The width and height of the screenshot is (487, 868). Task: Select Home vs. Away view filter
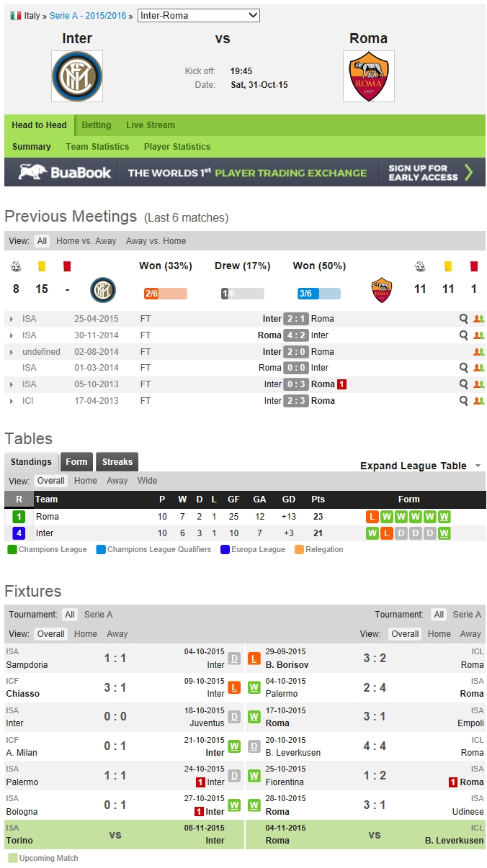pyautogui.click(x=86, y=241)
